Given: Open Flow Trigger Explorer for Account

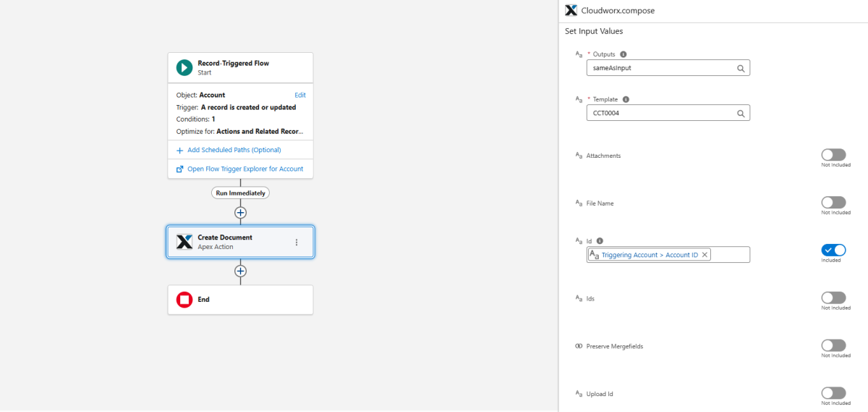Looking at the screenshot, I should (x=244, y=169).
